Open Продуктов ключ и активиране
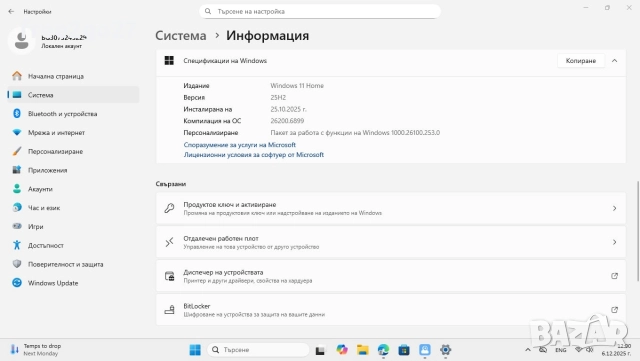The width and height of the screenshot is (640, 361). (391, 208)
